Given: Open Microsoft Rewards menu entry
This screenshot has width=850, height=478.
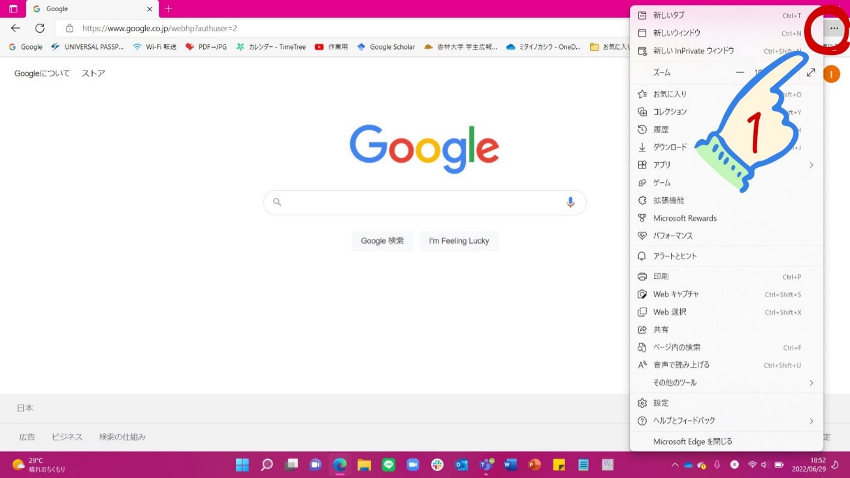Looking at the screenshot, I should coord(726,218).
